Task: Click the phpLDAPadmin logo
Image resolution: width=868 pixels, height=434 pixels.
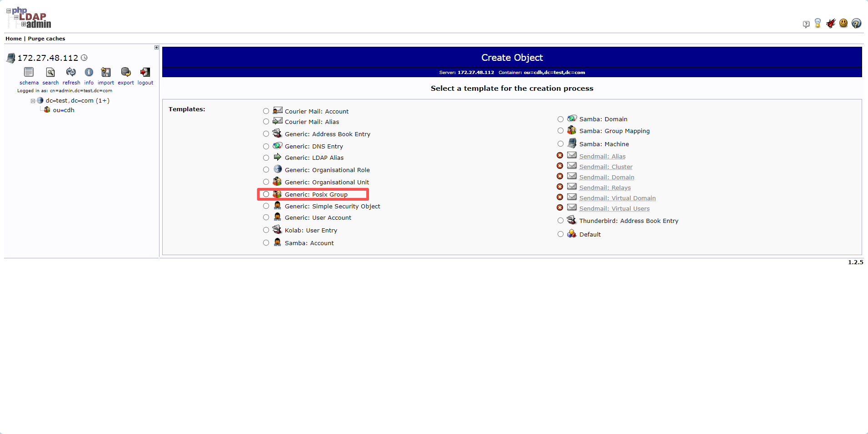Action: (x=29, y=18)
